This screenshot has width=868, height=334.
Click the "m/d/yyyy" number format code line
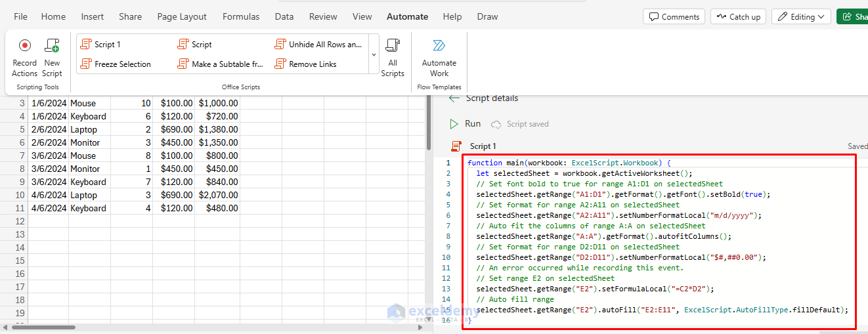(618, 215)
